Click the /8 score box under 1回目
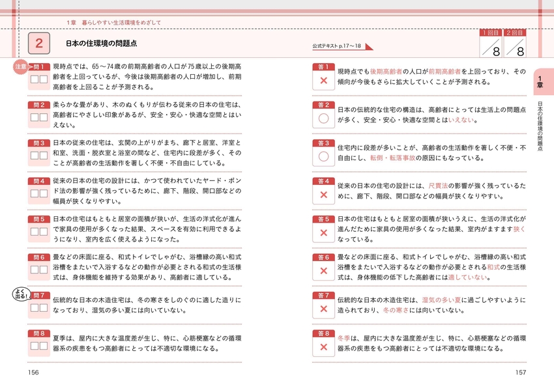Image resolution: width=554 pixels, height=392 pixels. pos(491,47)
